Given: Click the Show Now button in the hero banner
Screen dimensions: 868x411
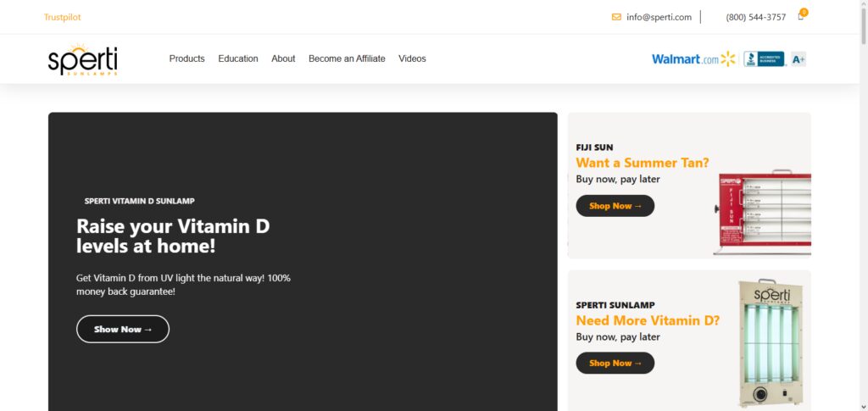Looking at the screenshot, I should [123, 329].
